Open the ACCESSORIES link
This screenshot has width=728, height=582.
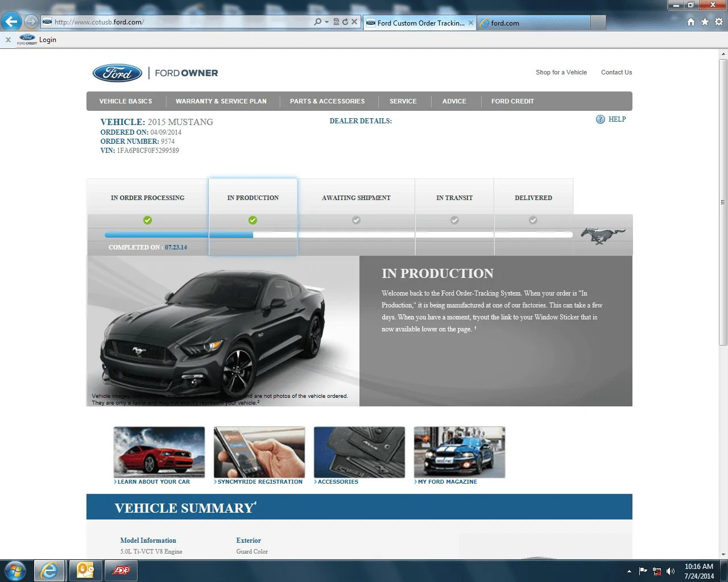click(338, 481)
